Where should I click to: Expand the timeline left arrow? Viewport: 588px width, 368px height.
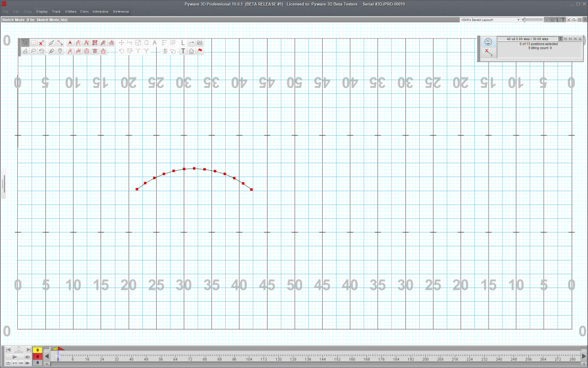point(47,356)
